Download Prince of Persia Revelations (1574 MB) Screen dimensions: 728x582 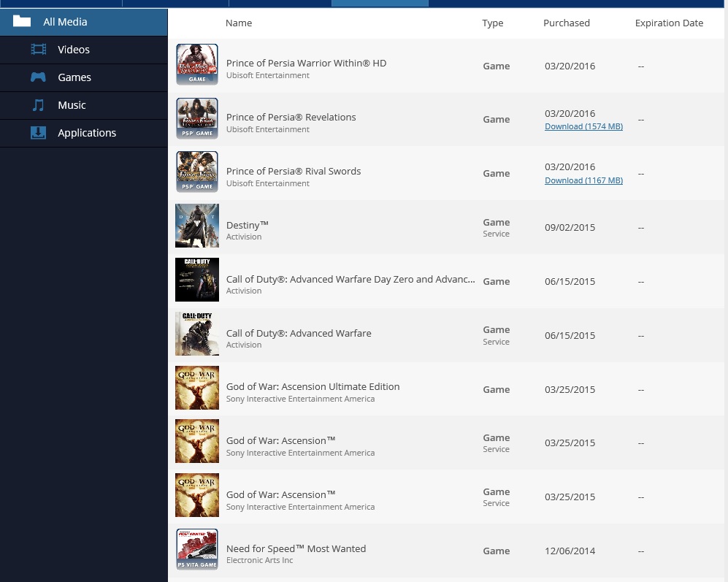(x=583, y=126)
